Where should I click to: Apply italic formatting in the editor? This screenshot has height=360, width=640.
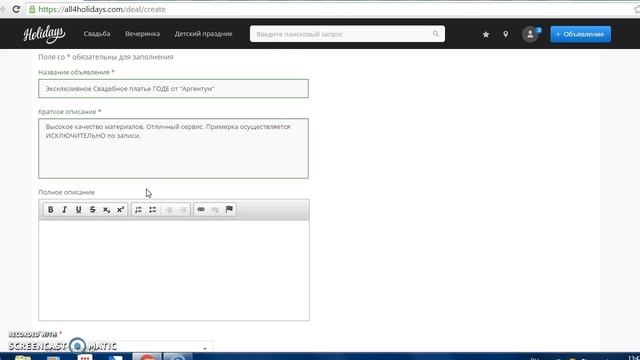(x=64, y=209)
